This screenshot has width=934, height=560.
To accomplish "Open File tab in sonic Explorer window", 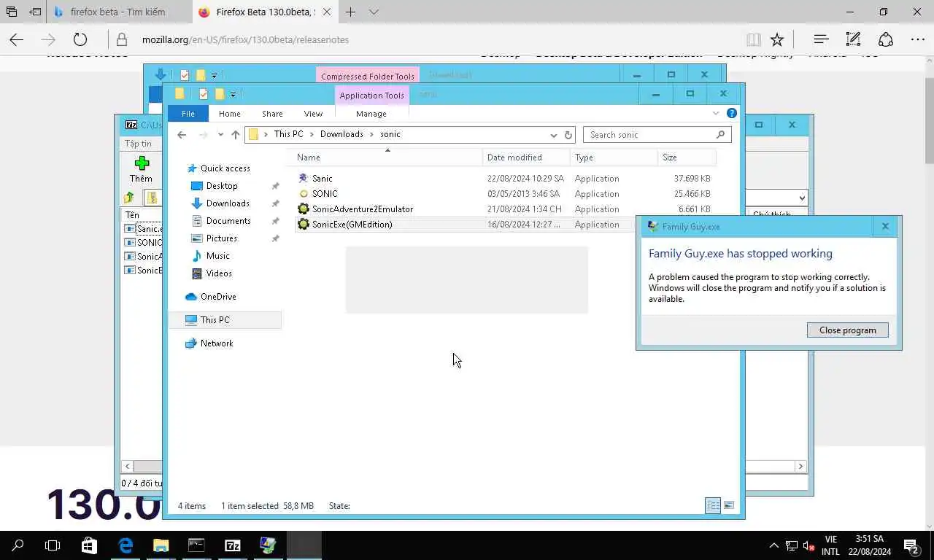I will tap(188, 114).
